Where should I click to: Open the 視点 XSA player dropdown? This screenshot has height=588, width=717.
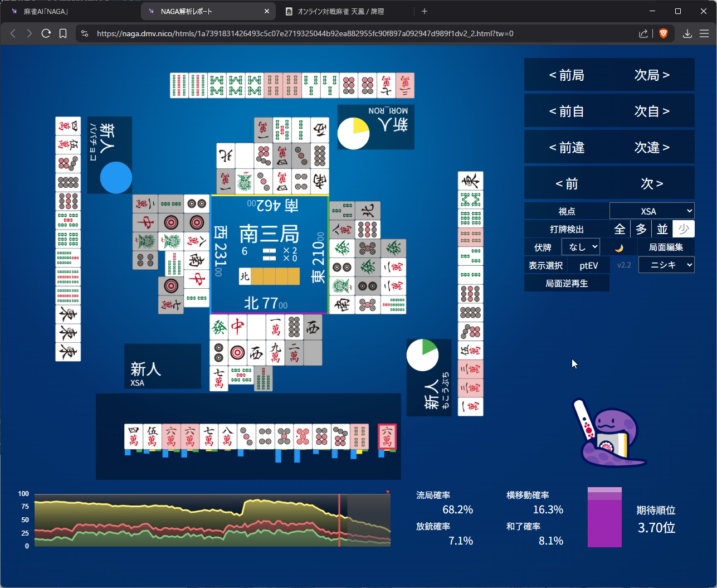point(652,211)
